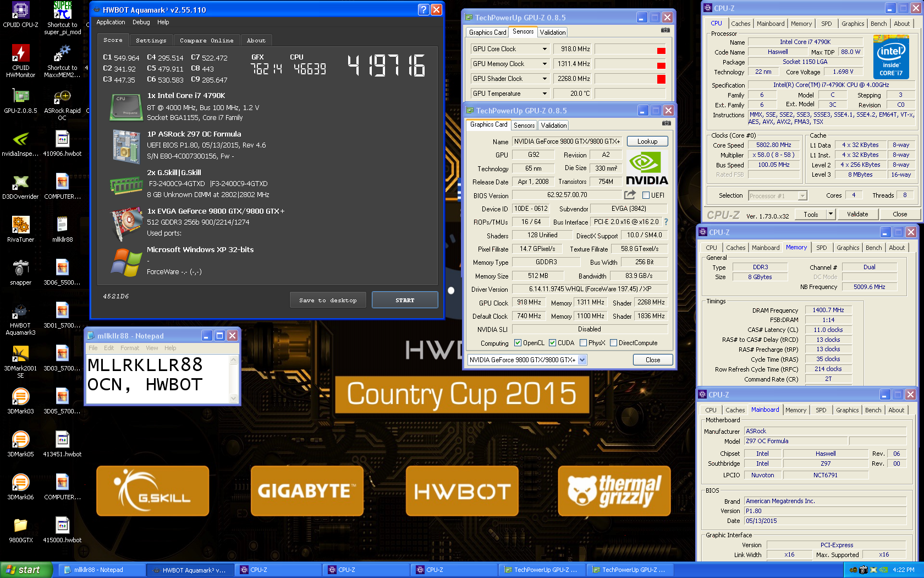Screen dimensions: 924x578
Task: Open the HWBOT Aquamark3 desktop icon
Action: point(20,319)
